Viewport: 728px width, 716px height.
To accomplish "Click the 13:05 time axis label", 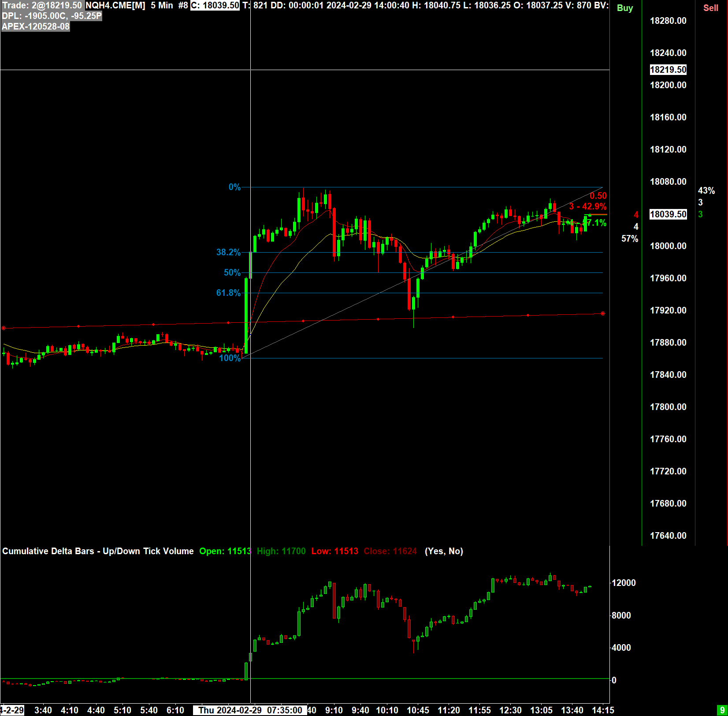I will pyautogui.click(x=541, y=710).
